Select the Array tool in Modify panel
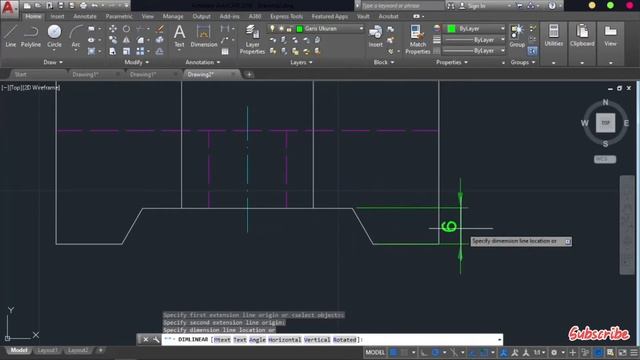Screen dimensions: 640x360 coord(140,51)
